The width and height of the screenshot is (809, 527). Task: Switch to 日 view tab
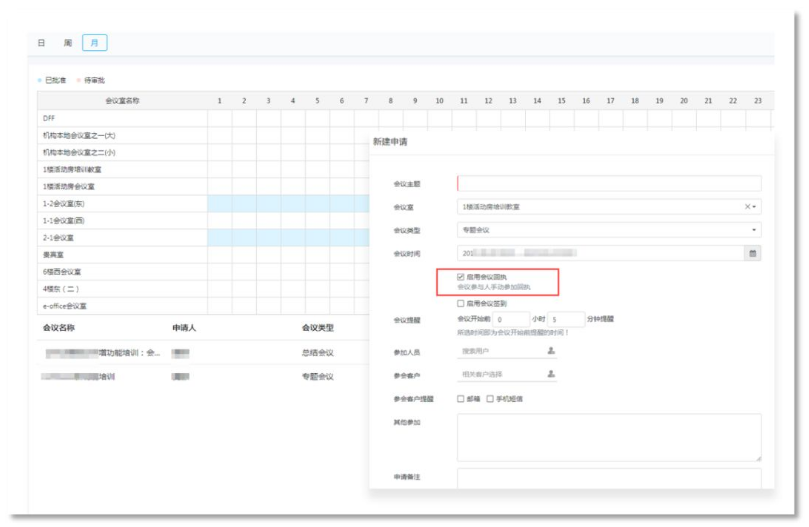tap(41, 43)
